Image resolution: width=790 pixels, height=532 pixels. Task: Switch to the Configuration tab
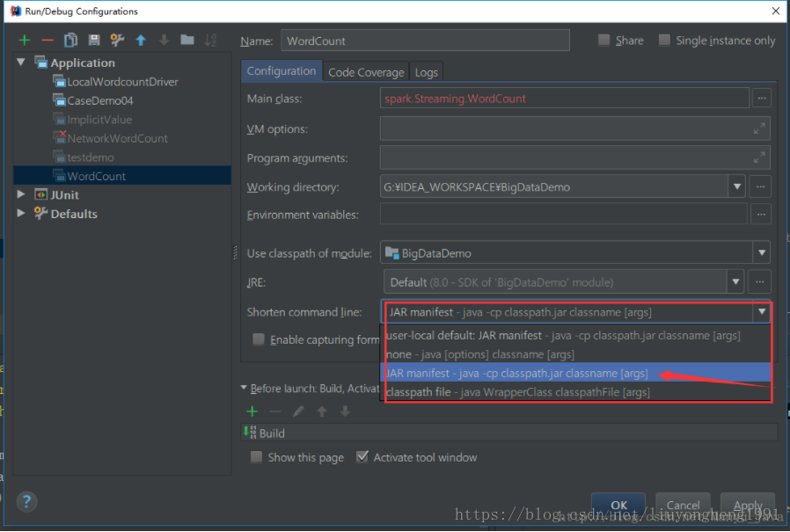pos(282,71)
